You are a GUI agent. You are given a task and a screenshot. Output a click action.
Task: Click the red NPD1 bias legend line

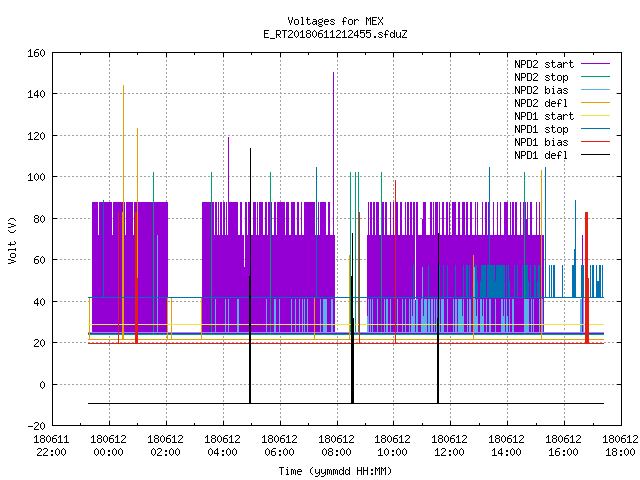(x=595, y=142)
